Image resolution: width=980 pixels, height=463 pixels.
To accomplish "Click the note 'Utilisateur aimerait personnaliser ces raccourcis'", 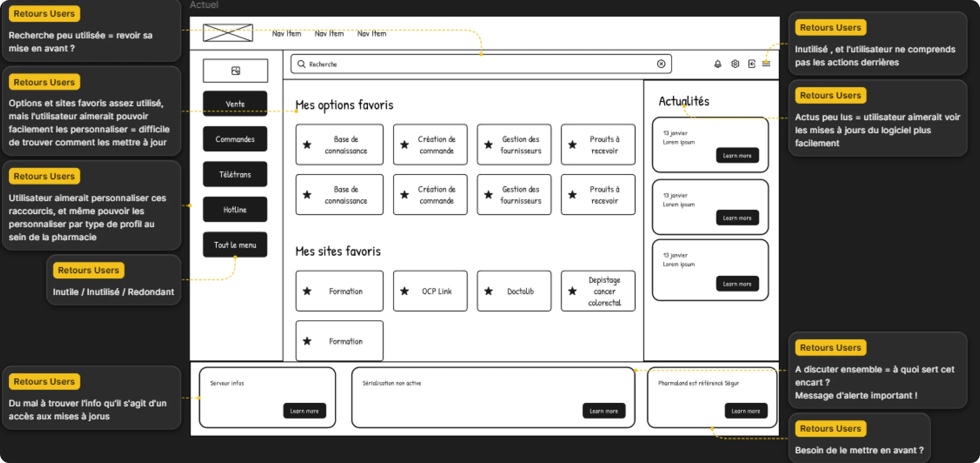I will pos(91,205).
